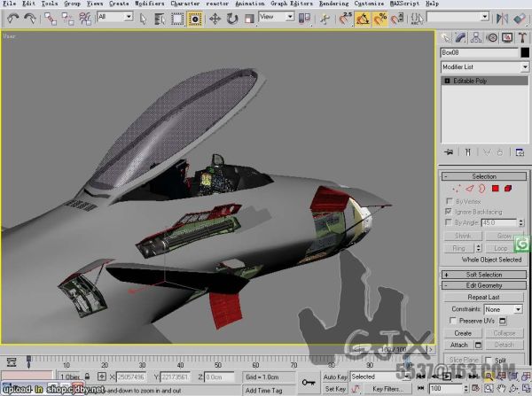This screenshot has height=396, width=532.
Task: Click the object color swatch beside Box08
Action: click(525, 53)
